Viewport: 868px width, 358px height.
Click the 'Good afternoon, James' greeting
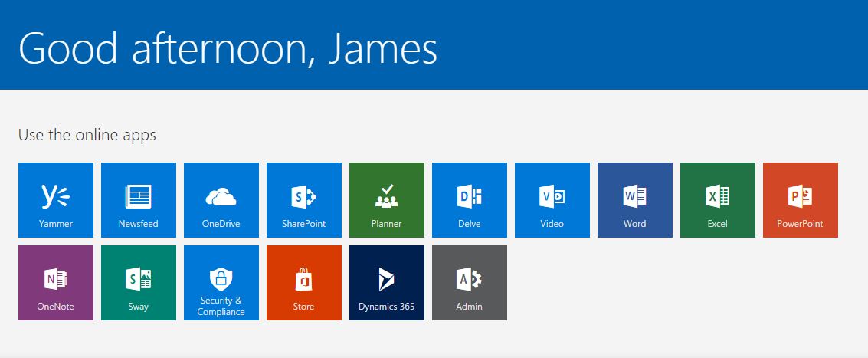(x=228, y=48)
